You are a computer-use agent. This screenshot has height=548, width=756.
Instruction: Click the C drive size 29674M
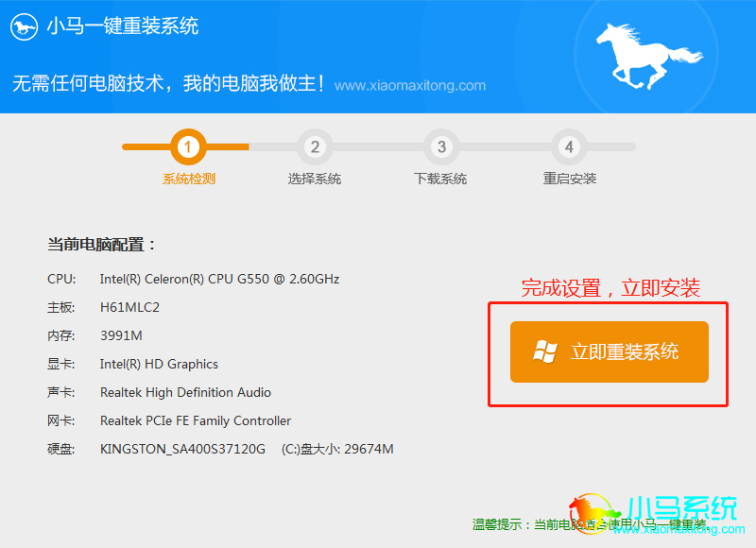point(369,449)
